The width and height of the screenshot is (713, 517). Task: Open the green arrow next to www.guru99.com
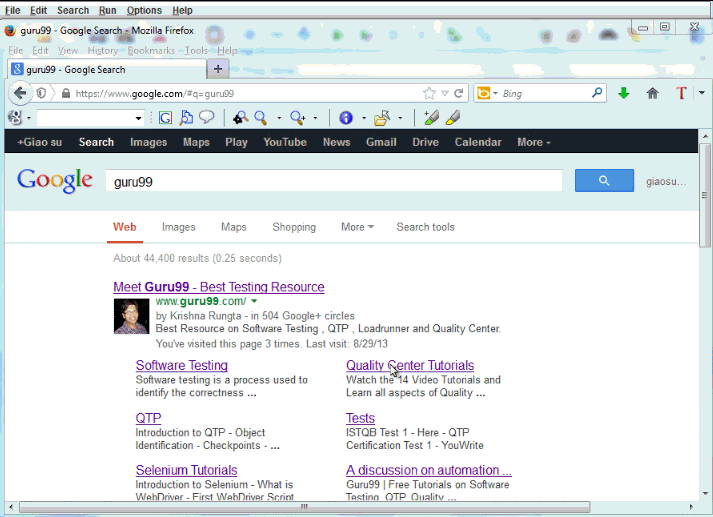[x=254, y=301]
